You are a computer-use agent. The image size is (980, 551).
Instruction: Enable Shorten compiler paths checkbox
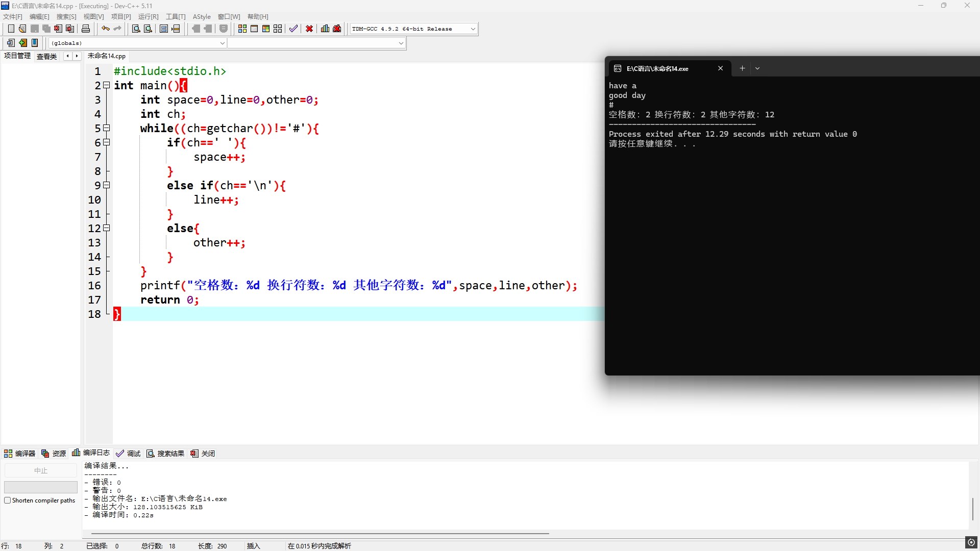(8, 500)
